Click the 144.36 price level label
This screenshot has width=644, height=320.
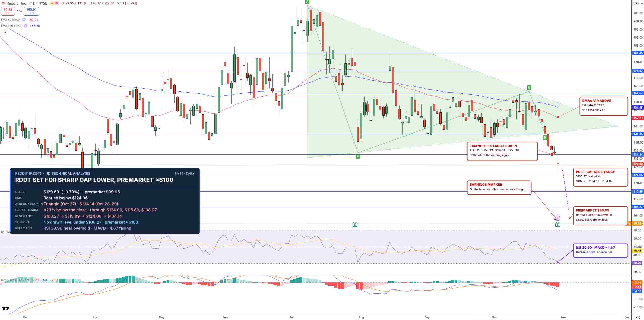(x=638, y=134)
